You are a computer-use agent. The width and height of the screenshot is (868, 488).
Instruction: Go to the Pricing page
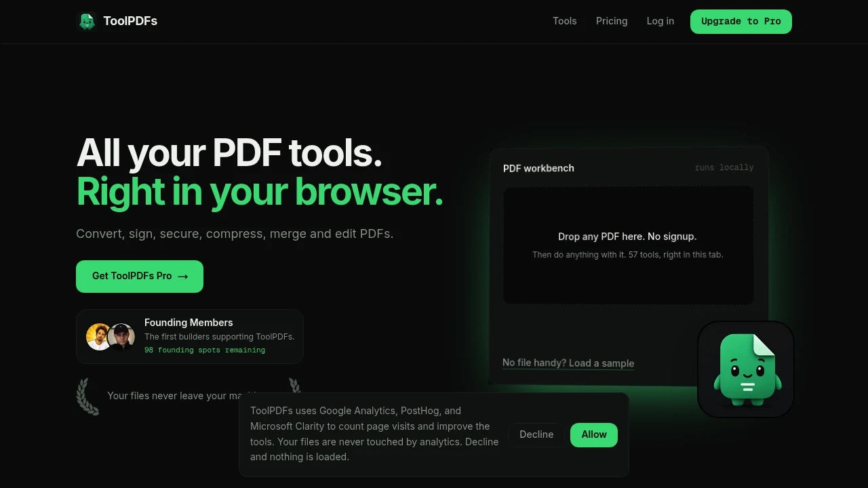point(612,21)
